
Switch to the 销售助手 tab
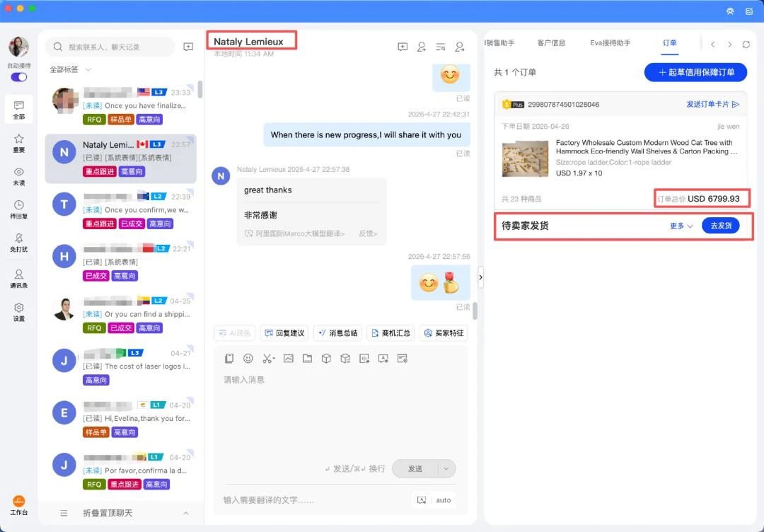pos(500,43)
